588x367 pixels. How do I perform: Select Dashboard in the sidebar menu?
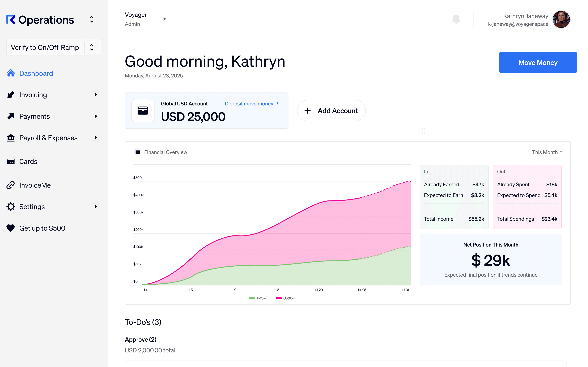(x=36, y=73)
